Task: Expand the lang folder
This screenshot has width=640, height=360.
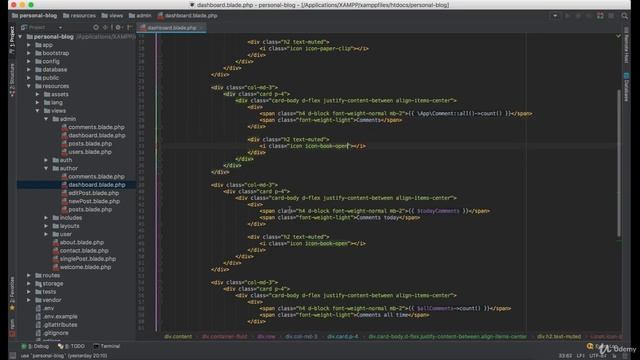Action: tap(38, 102)
